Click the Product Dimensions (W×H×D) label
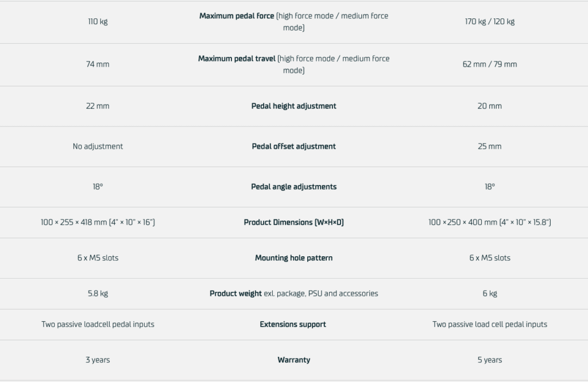This screenshot has height=382, width=588. pyautogui.click(x=293, y=222)
